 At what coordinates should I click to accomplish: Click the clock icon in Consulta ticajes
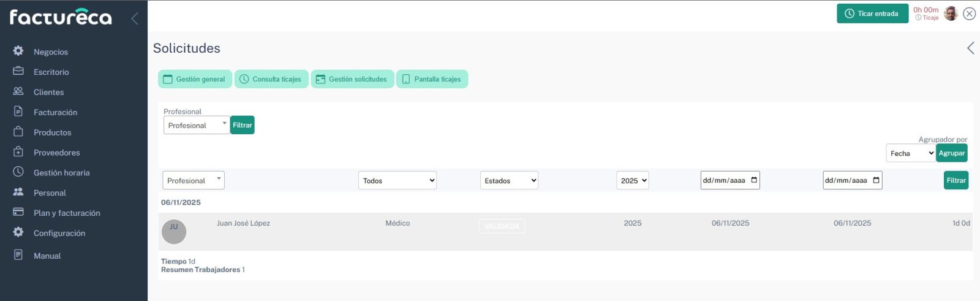coord(244,79)
